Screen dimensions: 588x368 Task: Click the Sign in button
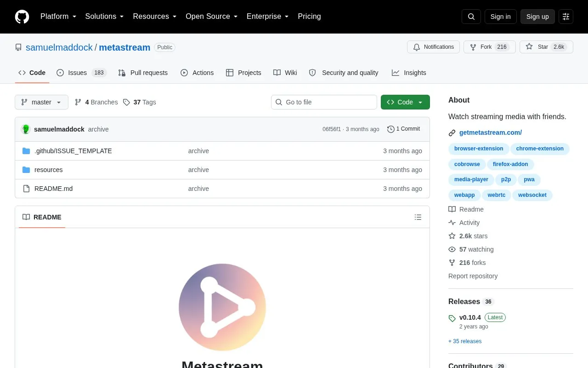click(x=500, y=17)
